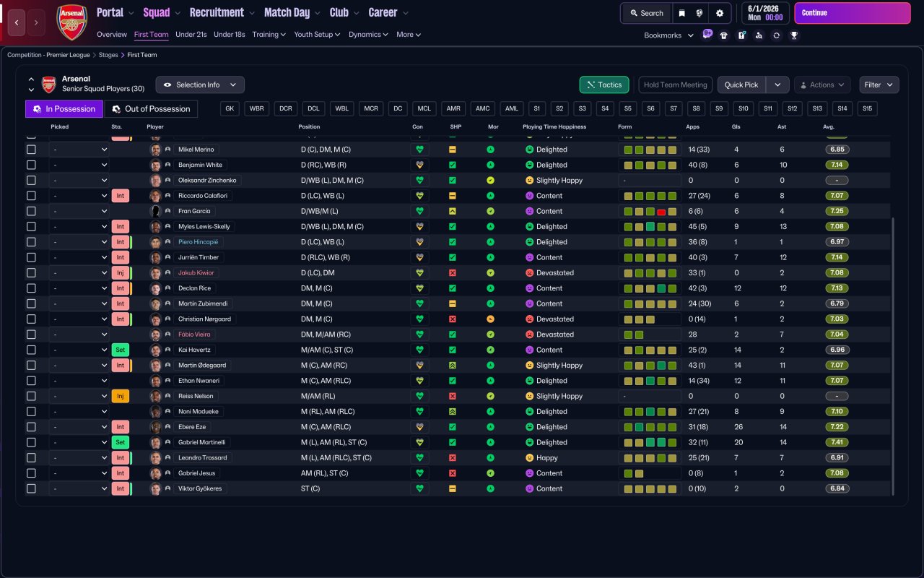Click Martin Ødegaard Int status badge

tap(121, 366)
